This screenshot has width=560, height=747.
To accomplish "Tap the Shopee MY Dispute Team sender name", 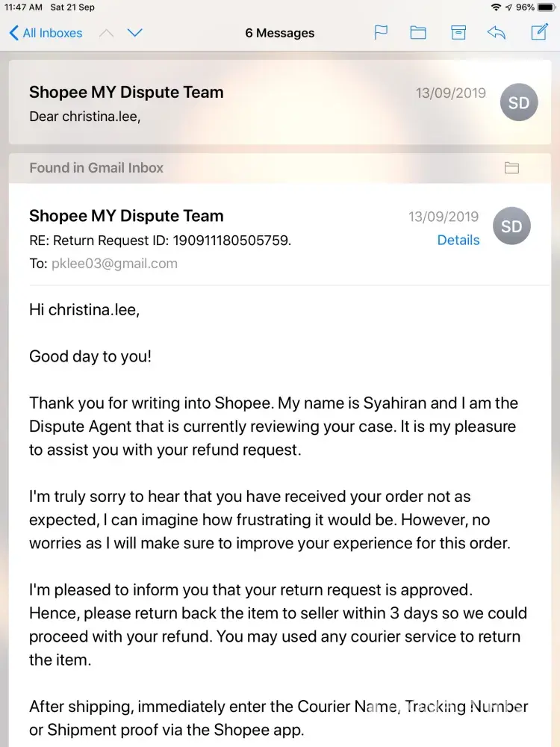I will (126, 216).
